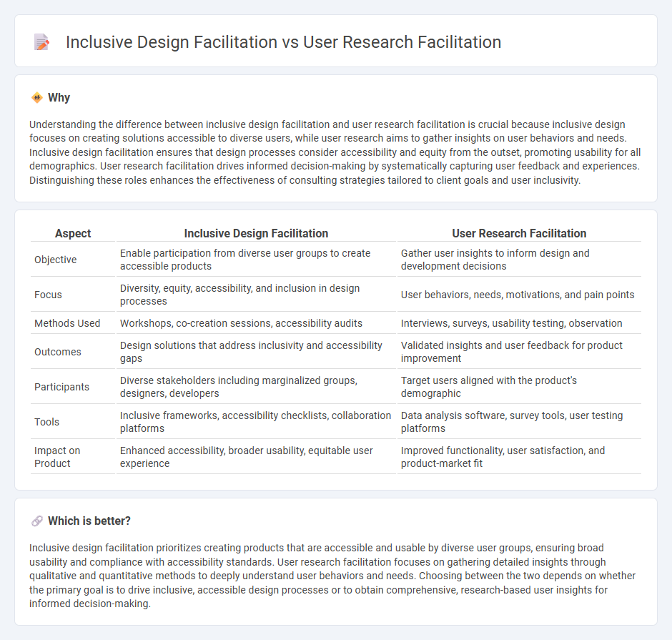The width and height of the screenshot is (672, 640).
Task: Click the User Research Facilitation column header
Action: pos(519,233)
